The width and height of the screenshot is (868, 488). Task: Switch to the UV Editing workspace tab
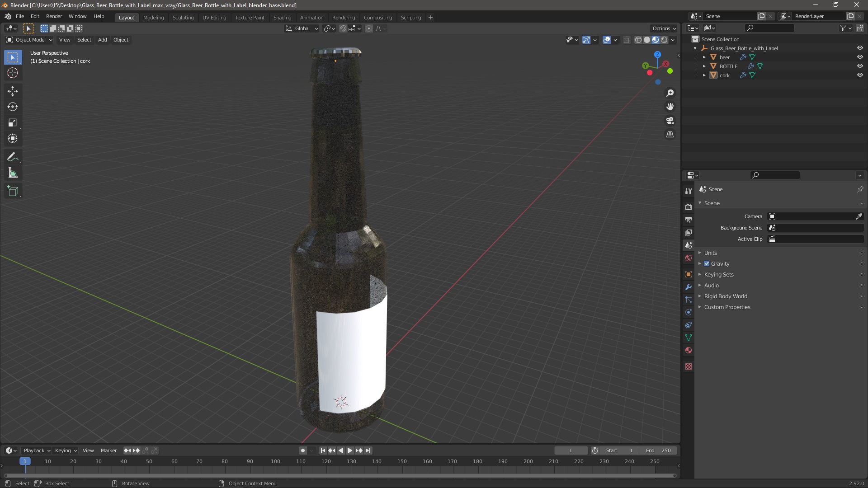214,18
